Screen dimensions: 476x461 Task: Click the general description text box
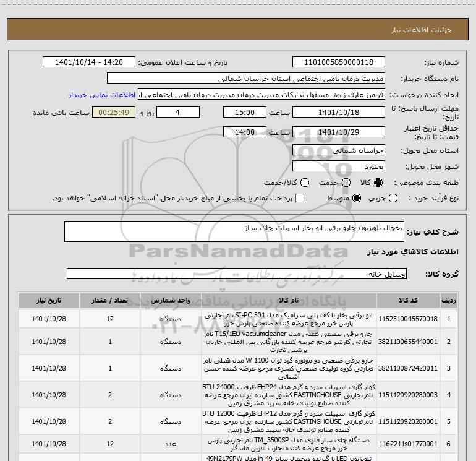234,231
